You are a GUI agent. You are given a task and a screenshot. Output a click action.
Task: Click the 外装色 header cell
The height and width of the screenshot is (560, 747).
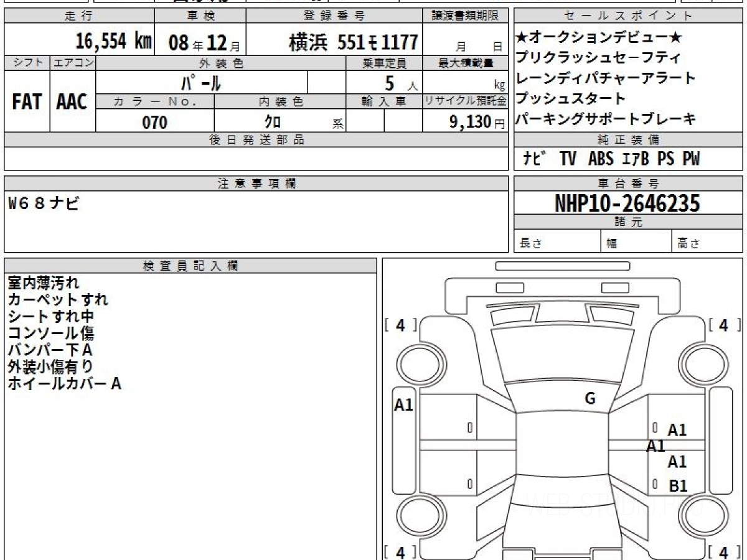tap(221, 63)
